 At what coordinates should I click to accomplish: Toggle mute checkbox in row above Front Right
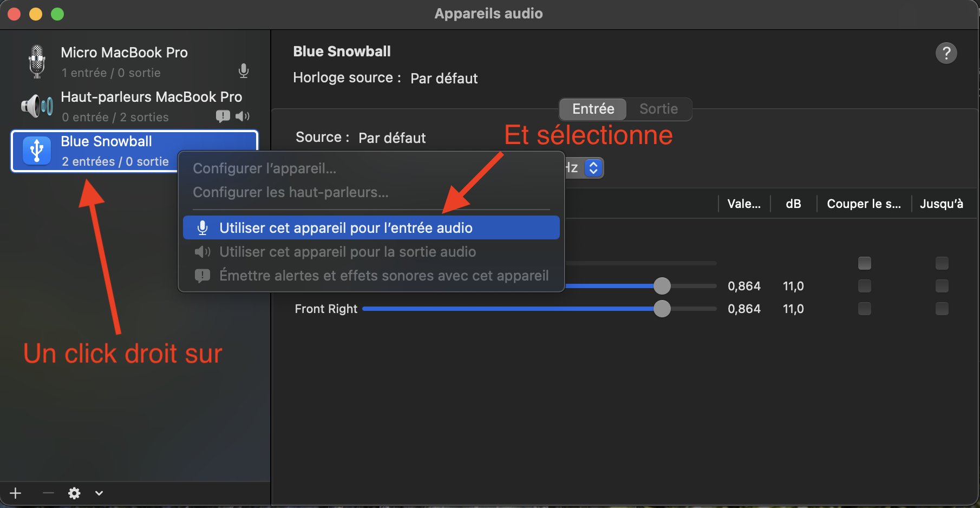(865, 286)
